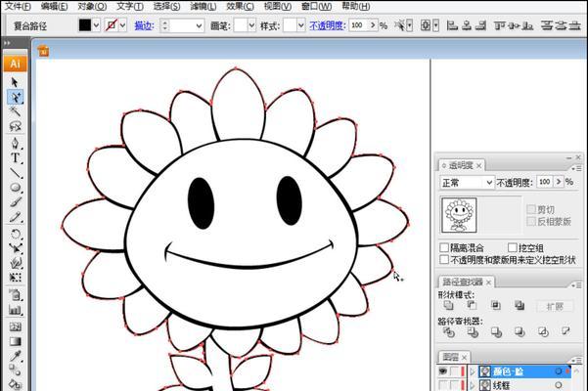This screenshot has height=391, width=588.
Task: Select the Direct Selection tool
Action: coord(16,97)
